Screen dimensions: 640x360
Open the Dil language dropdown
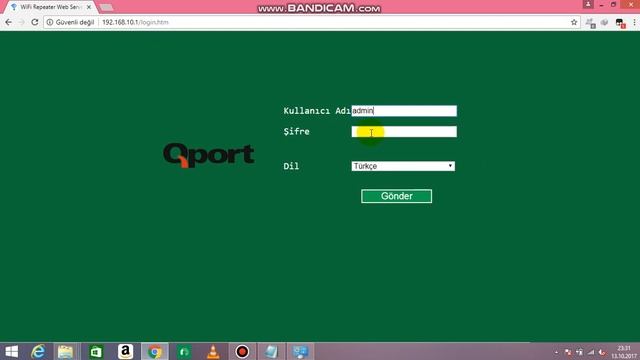pyautogui.click(x=403, y=166)
